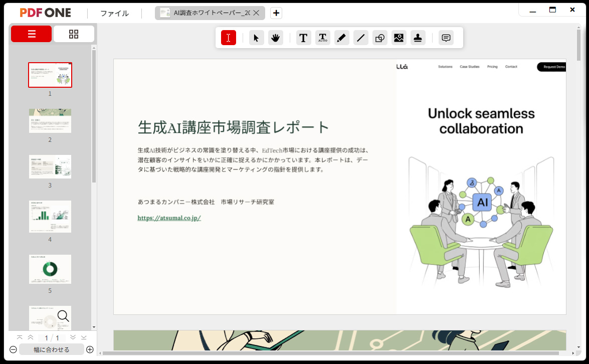This screenshot has height=364, width=589.
Task: Insert an image with the image tool
Action: point(399,38)
